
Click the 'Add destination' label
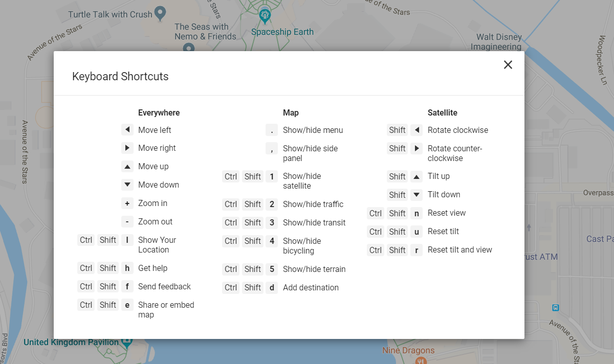[311, 287]
